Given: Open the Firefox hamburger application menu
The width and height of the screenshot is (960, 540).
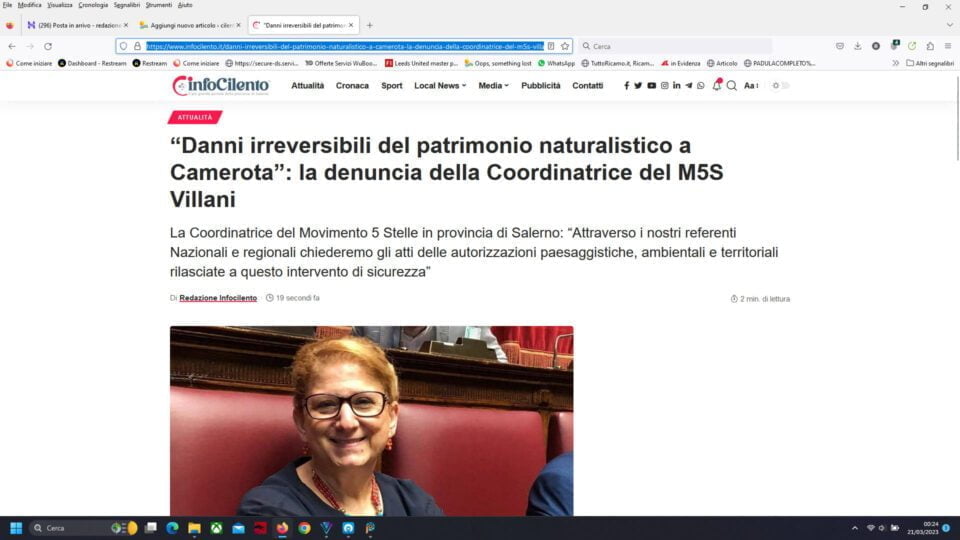Looking at the screenshot, I should pos(948,46).
